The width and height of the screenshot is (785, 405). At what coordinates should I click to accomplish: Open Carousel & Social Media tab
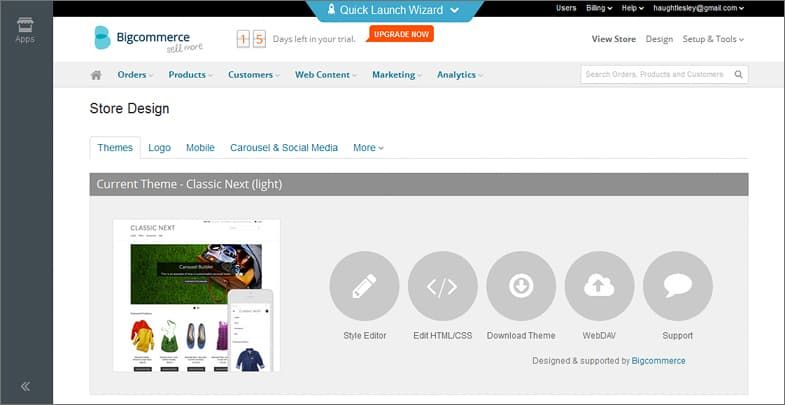click(x=284, y=148)
